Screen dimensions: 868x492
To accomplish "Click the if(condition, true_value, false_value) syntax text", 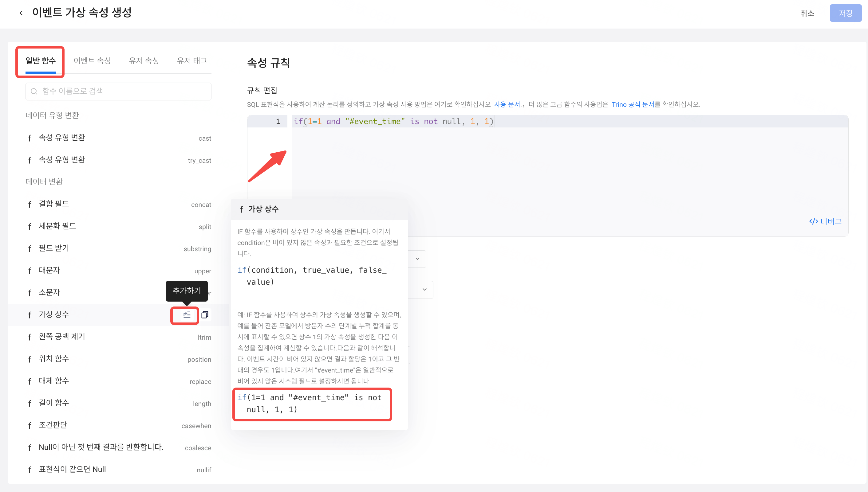I will point(312,276).
